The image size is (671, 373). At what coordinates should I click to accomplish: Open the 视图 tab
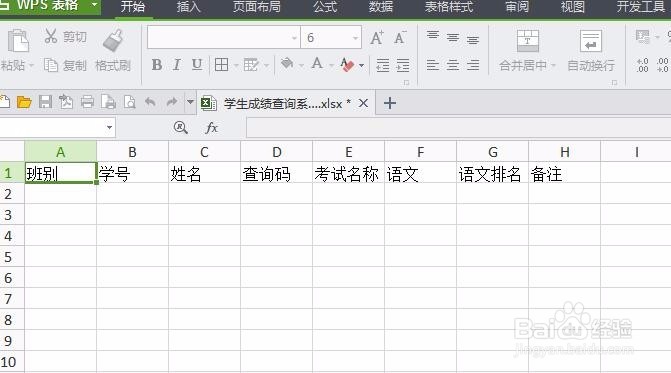point(573,6)
